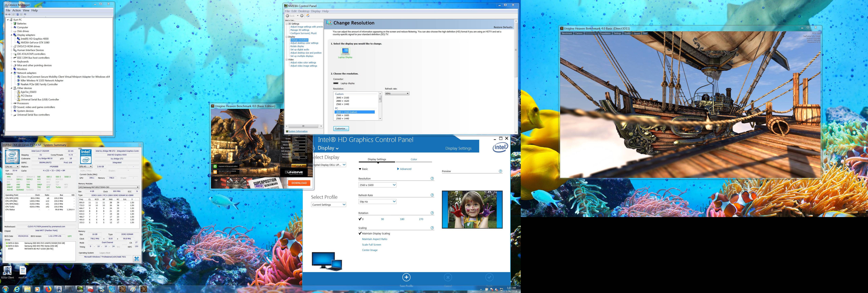
Task: Open the Quality menu in the Heaven Benchmark window
Action: 627,33
